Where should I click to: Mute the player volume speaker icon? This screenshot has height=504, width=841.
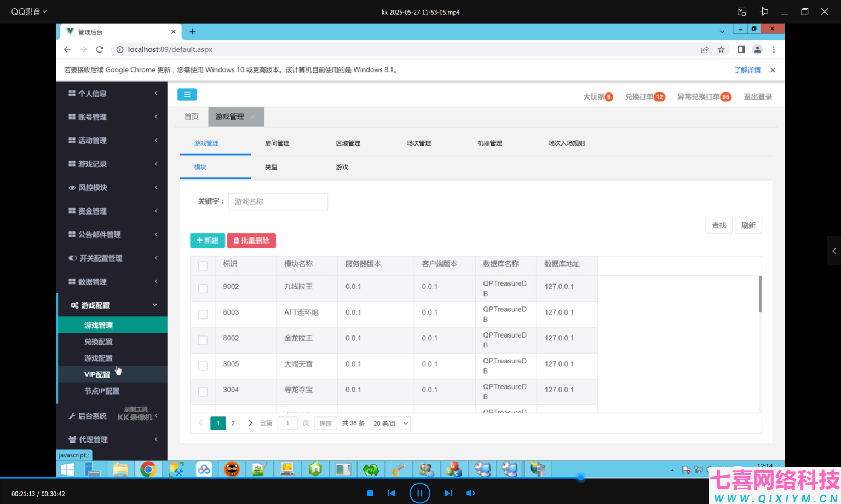[470, 493]
